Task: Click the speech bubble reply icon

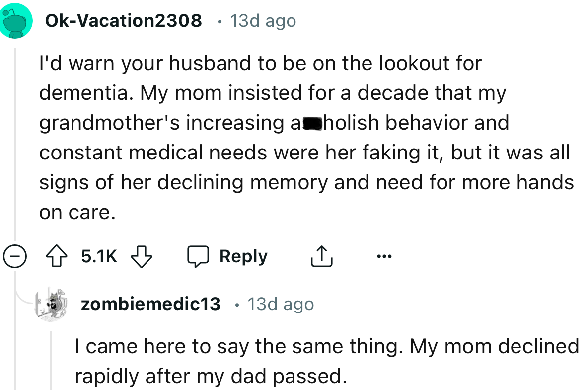Action: (199, 257)
